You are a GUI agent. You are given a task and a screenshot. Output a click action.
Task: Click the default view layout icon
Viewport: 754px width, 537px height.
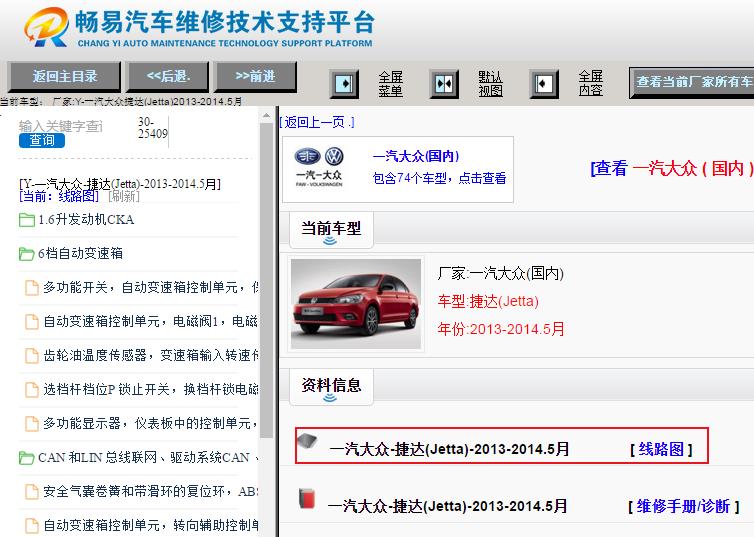pos(443,84)
